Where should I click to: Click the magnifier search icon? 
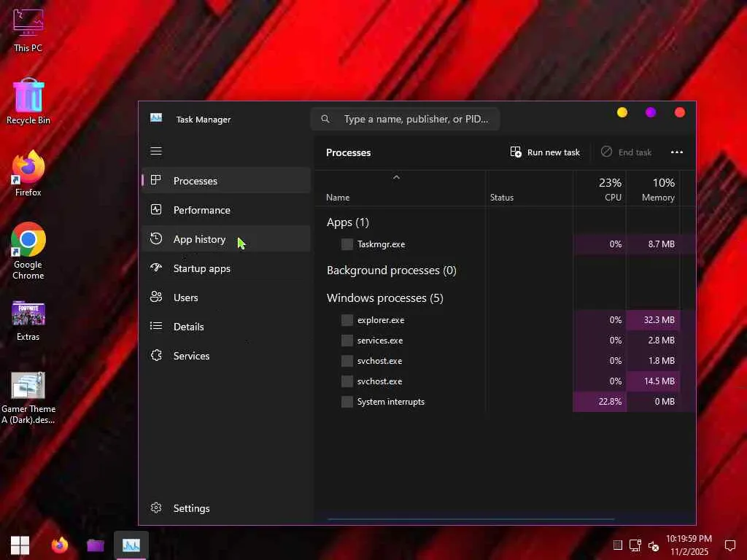click(x=325, y=119)
